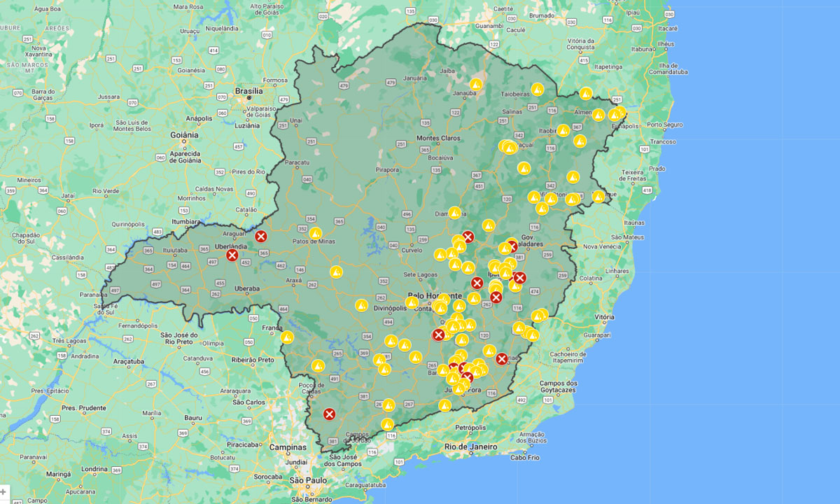This screenshot has width=840, height=504.
Task: Open yellow warning marker above Patos de Minas
Action: point(316,233)
